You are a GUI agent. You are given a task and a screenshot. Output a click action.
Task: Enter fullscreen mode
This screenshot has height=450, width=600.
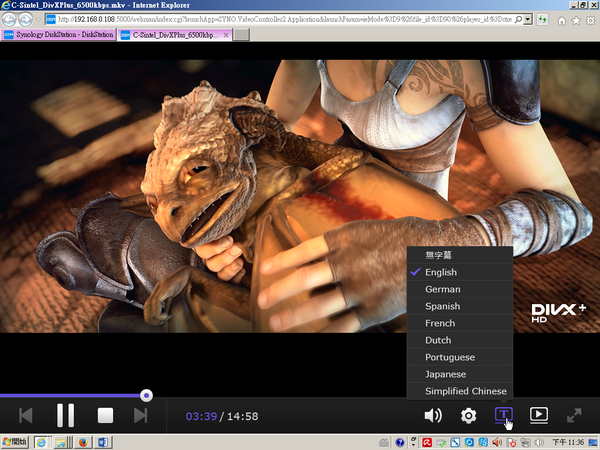coord(574,415)
